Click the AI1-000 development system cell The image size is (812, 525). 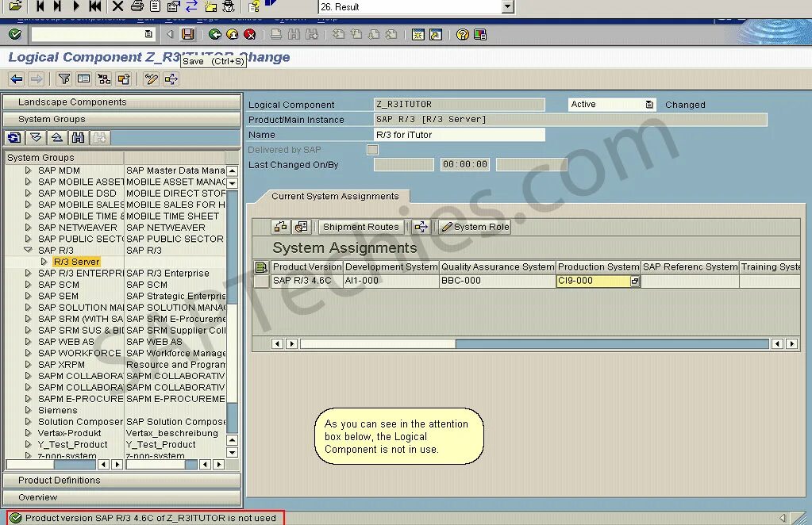(x=391, y=281)
